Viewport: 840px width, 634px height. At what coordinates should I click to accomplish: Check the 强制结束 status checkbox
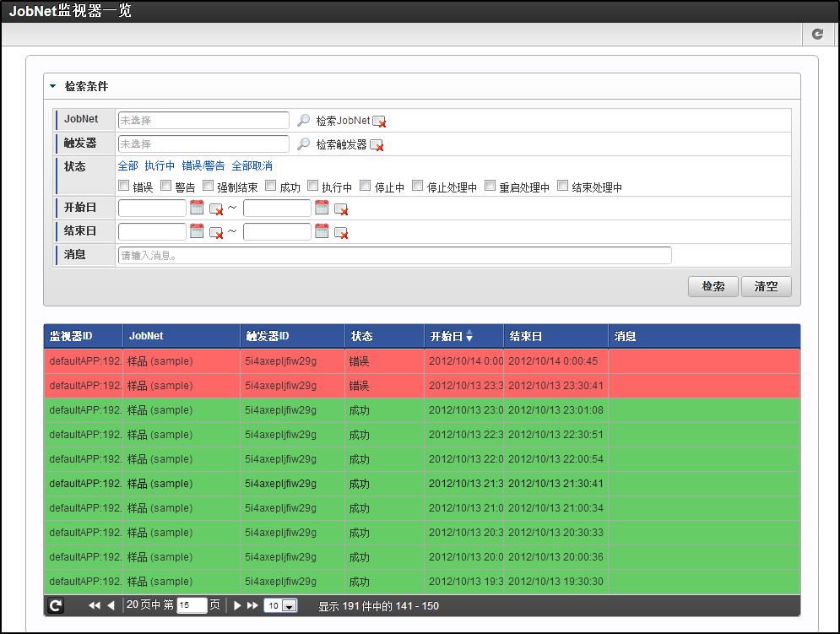tap(208, 186)
